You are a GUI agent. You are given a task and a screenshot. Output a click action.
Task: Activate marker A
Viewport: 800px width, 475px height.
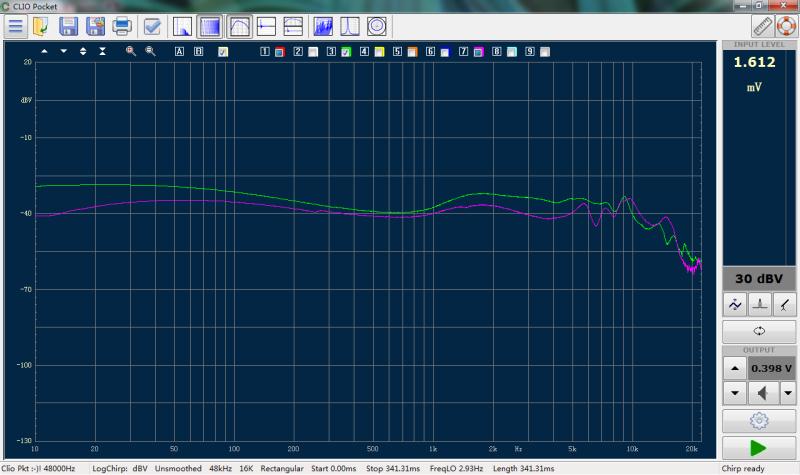click(179, 52)
